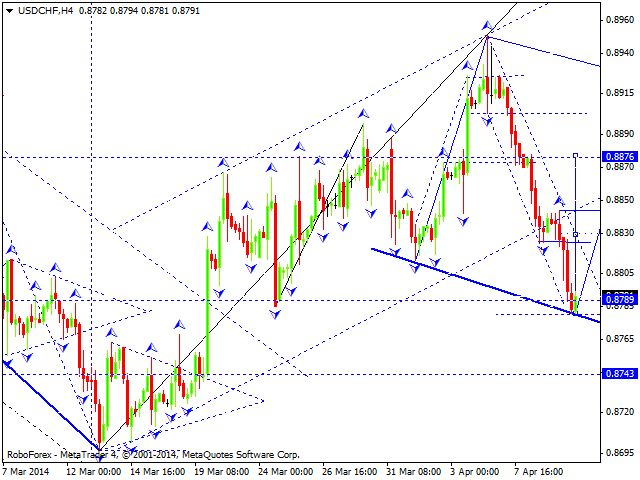Select the 12 Mar 00:00 time label
This screenshot has width=640, height=480.
93,472
